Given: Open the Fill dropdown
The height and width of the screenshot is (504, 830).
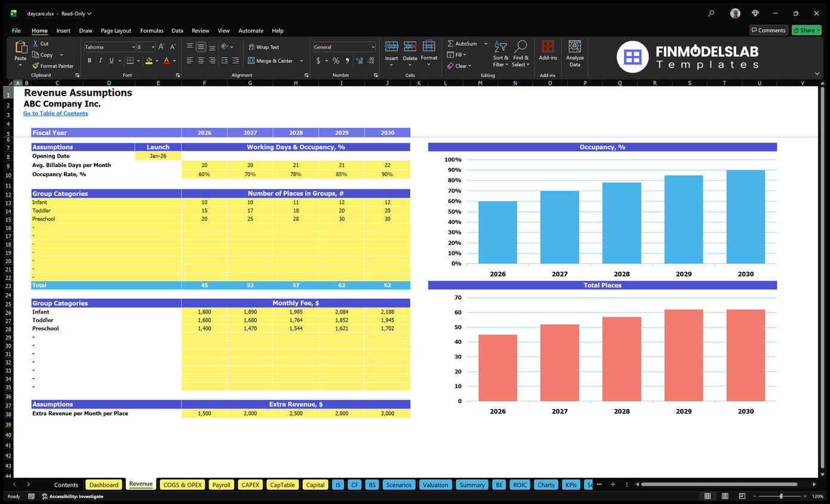Looking at the screenshot, I should coord(457,54).
